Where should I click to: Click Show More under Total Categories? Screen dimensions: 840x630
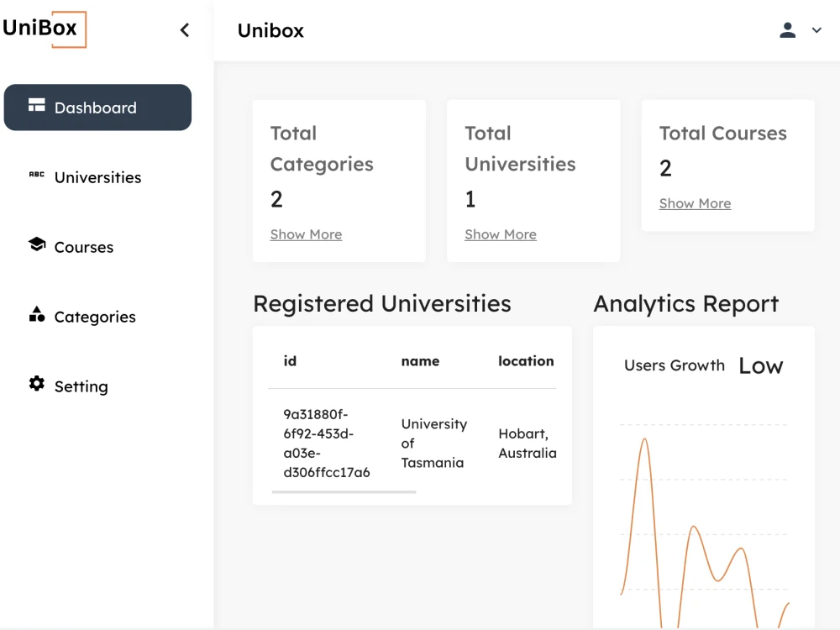[306, 234]
